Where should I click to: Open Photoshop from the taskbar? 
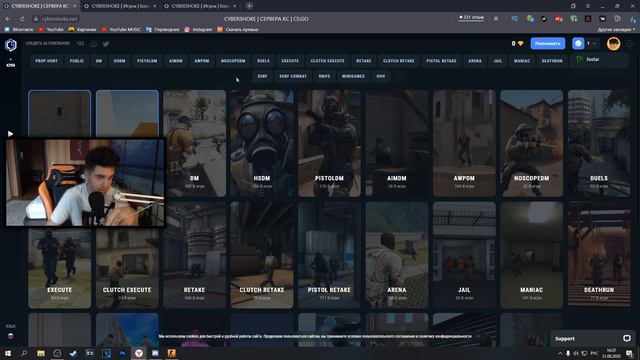(122, 353)
